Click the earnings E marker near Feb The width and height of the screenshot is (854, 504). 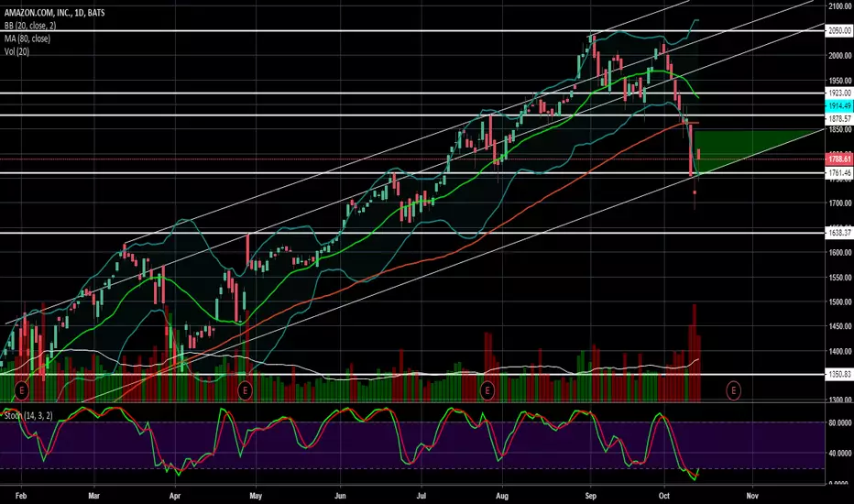21,390
